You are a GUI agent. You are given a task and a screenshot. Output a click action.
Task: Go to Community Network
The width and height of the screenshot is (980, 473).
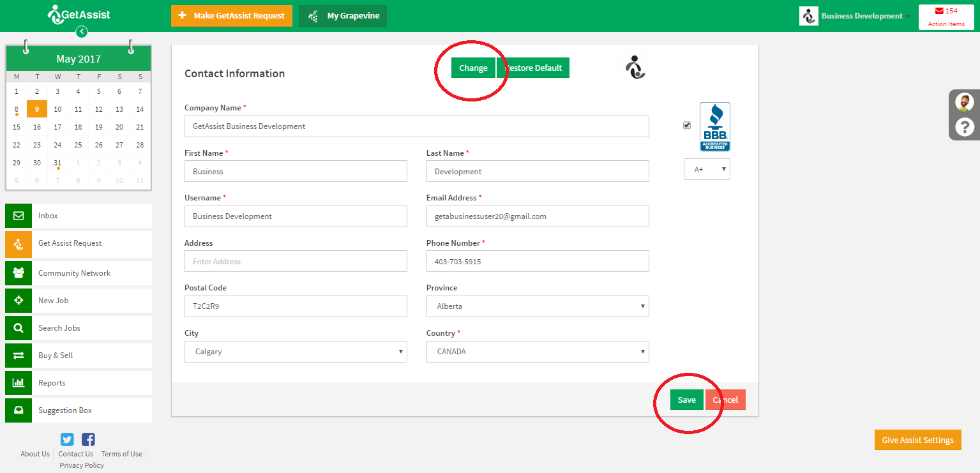coord(79,273)
